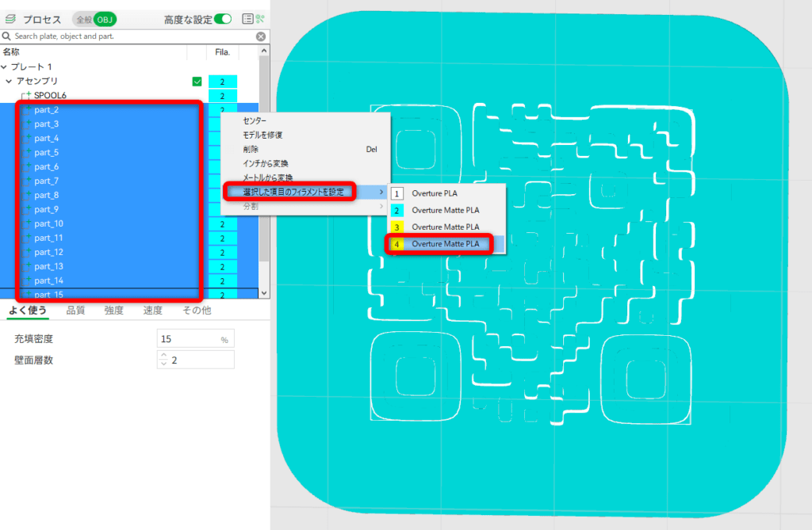Screen dimensions: 812x530
Task: Collapse the プレート 1 tree node
Action: coord(4,67)
